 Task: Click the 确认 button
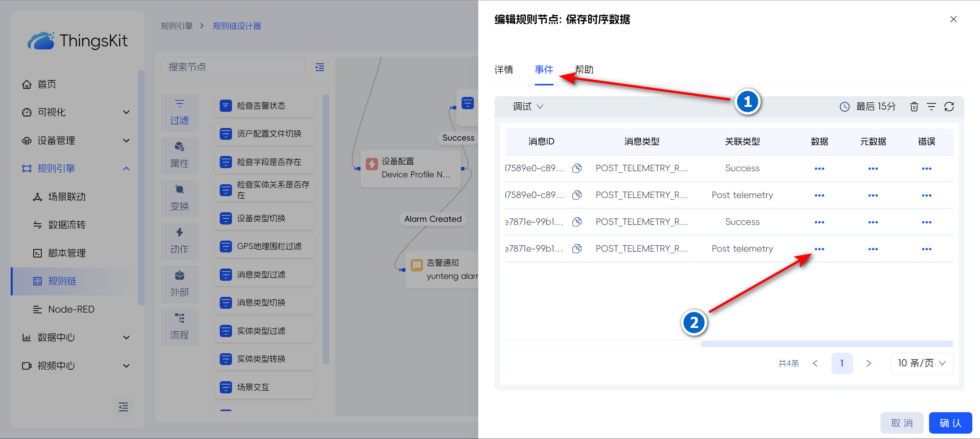(950, 423)
